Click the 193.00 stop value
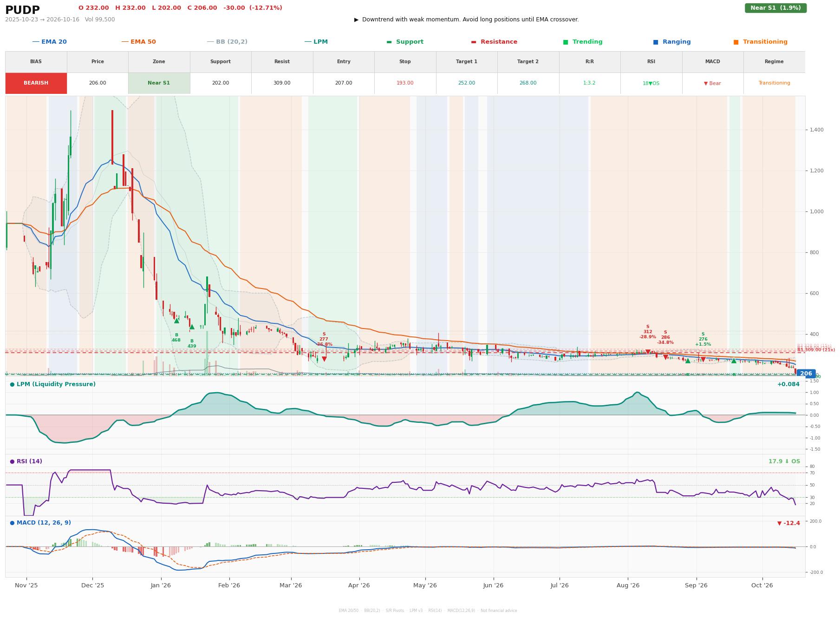840x618 pixels. [405, 83]
